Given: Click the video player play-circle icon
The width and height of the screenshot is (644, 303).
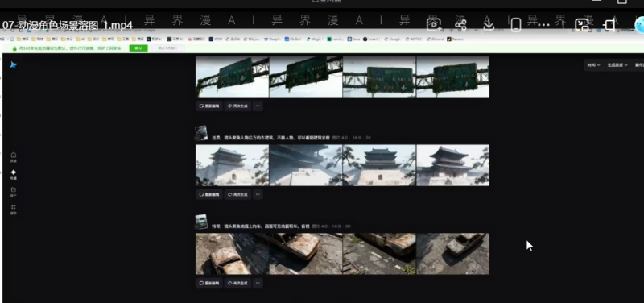Looking at the screenshot, I should click(434, 25).
